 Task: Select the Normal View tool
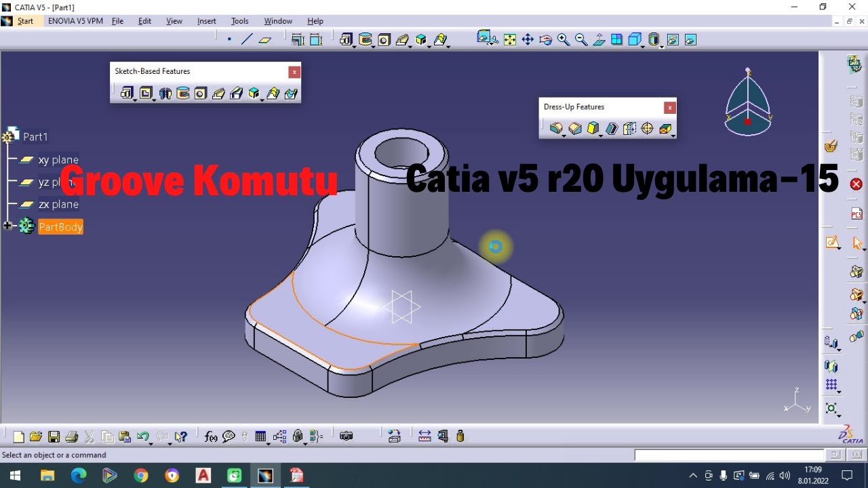(x=599, y=40)
